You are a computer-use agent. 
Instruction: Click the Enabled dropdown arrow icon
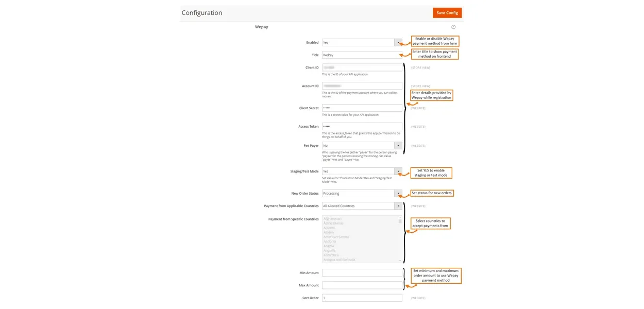(x=398, y=43)
